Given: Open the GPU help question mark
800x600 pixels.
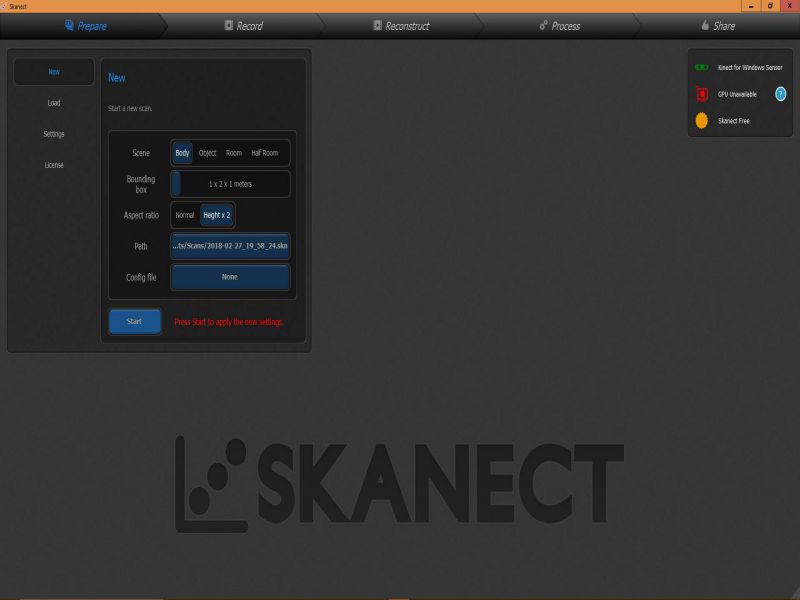Looking at the screenshot, I should coord(781,94).
